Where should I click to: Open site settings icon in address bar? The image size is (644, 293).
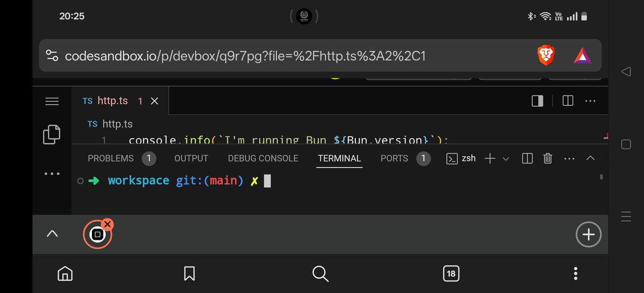pyautogui.click(x=52, y=56)
